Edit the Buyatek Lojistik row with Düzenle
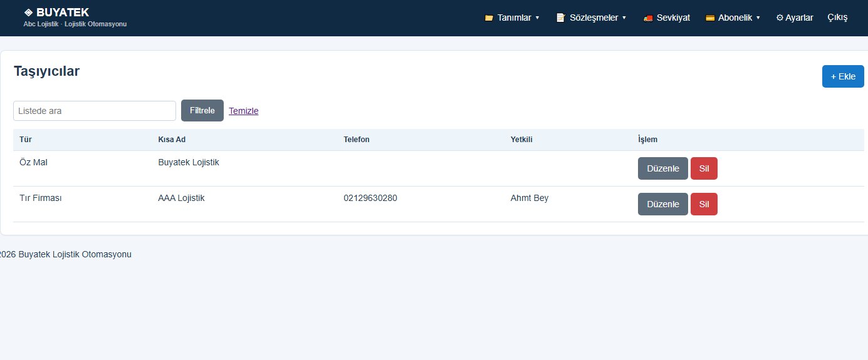Viewport: 868px width, 360px height. point(663,168)
